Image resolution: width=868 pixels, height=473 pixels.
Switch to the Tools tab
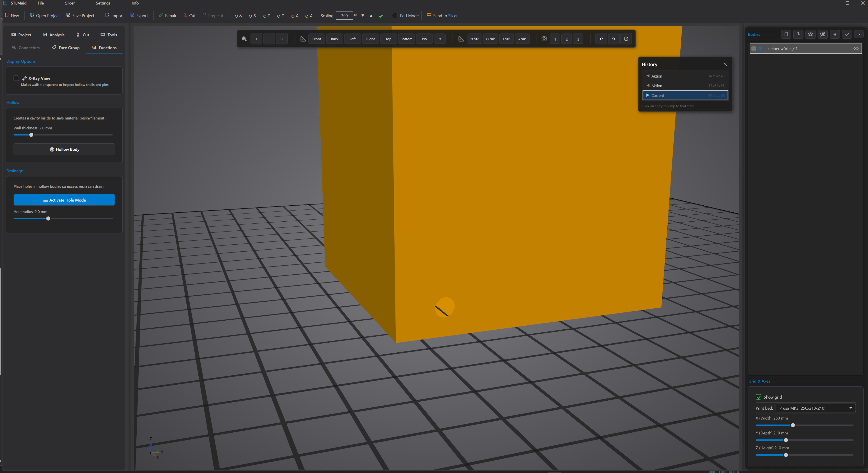[x=109, y=35]
